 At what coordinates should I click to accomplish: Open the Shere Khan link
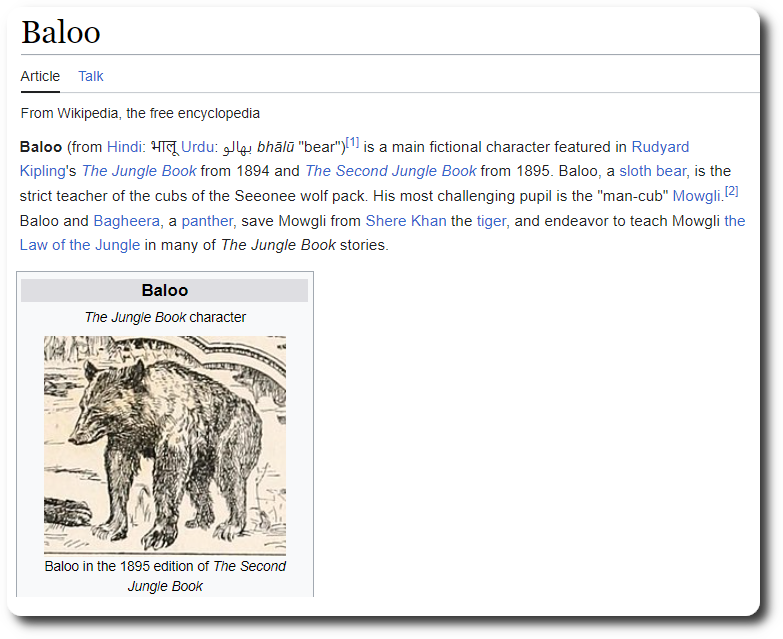405,220
